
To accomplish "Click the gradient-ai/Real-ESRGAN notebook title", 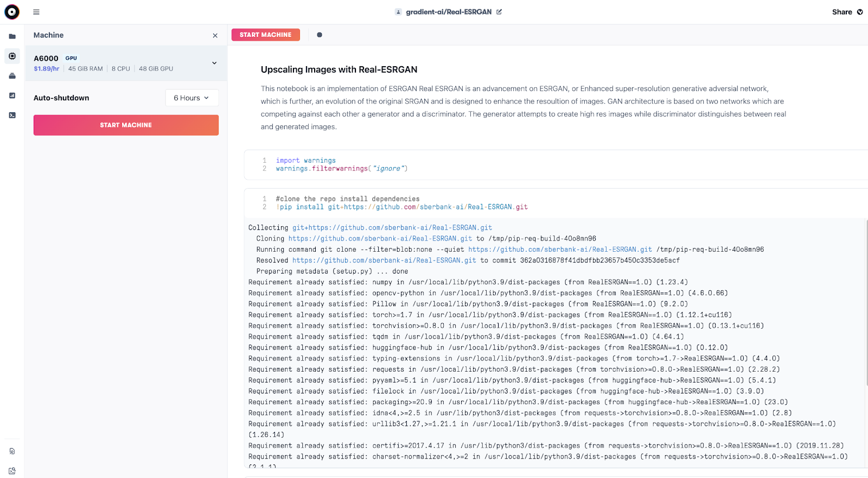I will pos(449,12).
